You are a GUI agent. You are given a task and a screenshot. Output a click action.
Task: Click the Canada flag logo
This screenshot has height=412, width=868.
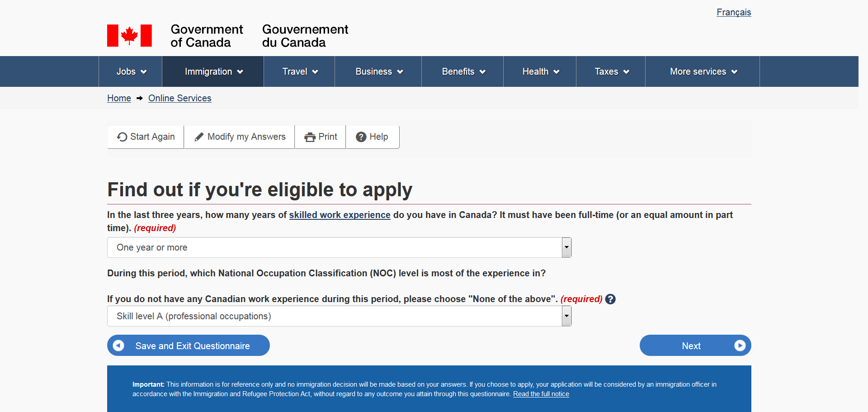coord(129,36)
